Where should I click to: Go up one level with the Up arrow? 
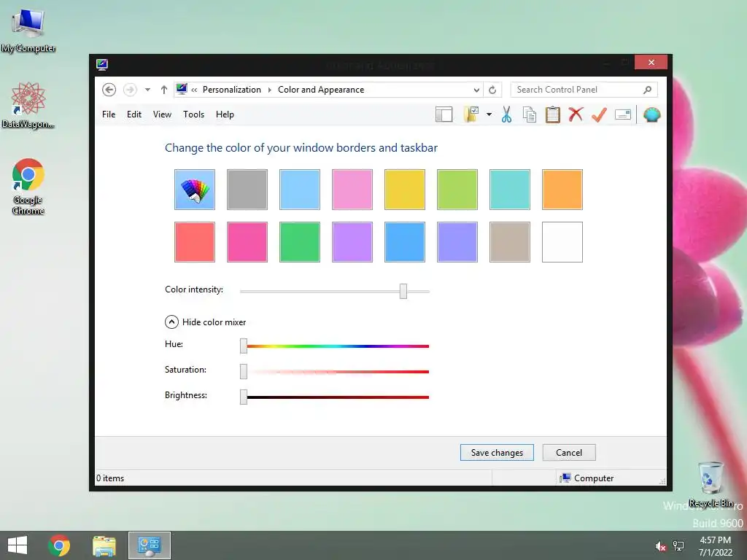coord(164,90)
